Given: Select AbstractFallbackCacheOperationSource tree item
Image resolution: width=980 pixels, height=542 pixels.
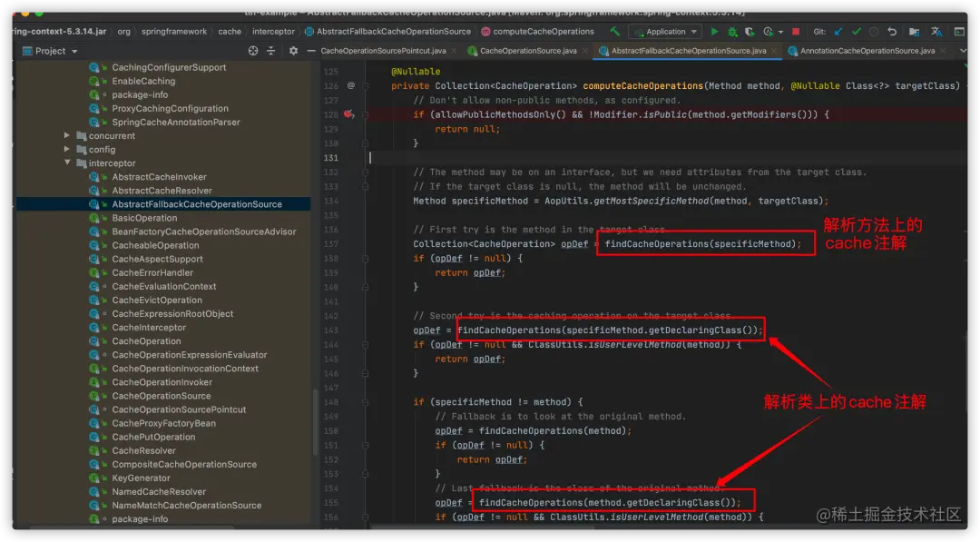Looking at the screenshot, I should point(197,204).
